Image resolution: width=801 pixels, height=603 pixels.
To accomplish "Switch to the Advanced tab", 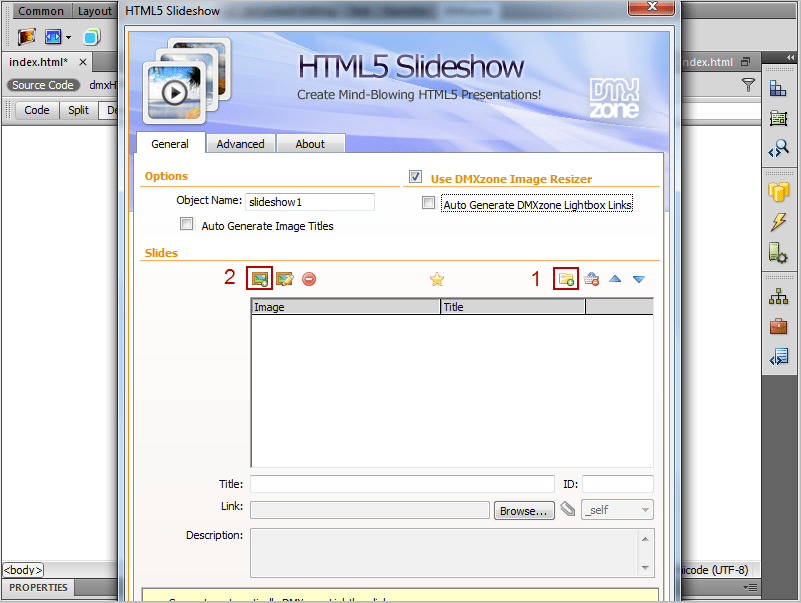I will (x=240, y=143).
